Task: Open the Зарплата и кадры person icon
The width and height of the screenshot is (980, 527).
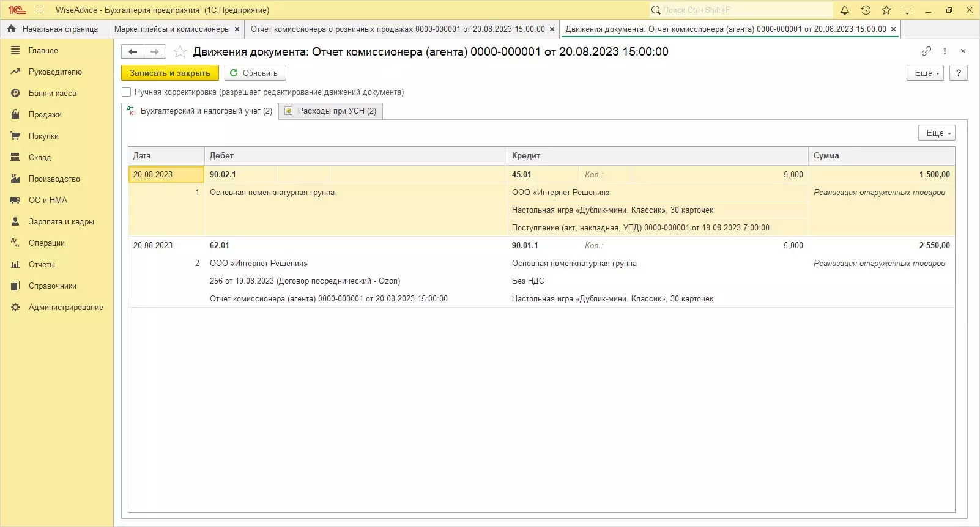Action: tap(15, 222)
